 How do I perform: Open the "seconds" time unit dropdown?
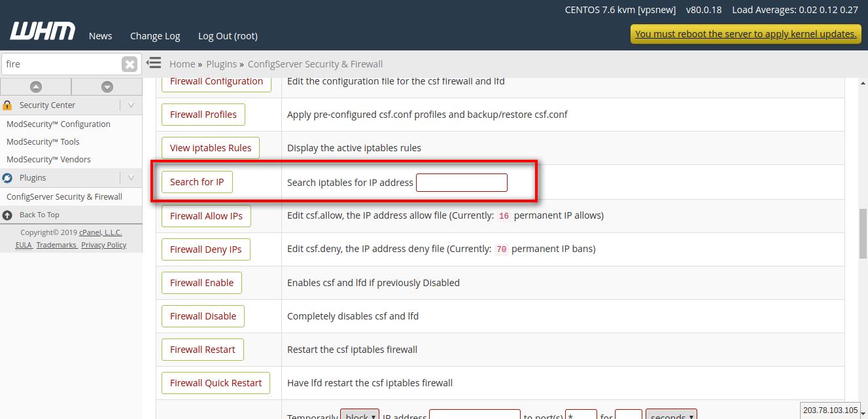coord(670,415)
